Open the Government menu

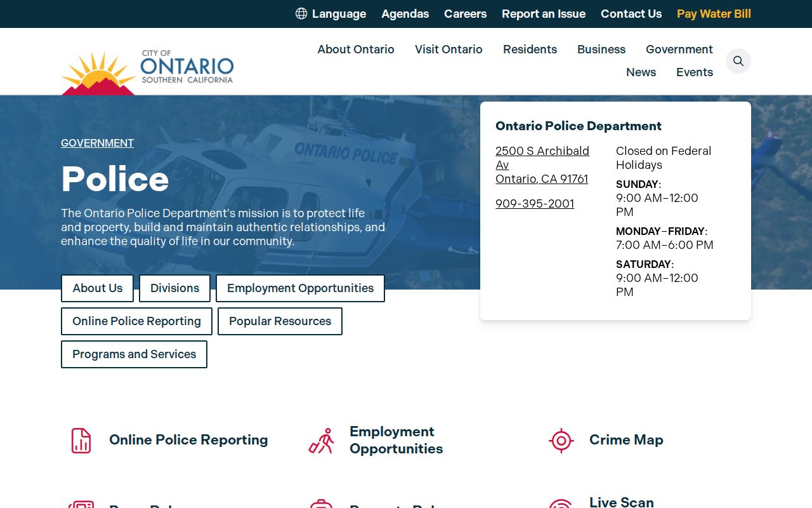(679, 50)
